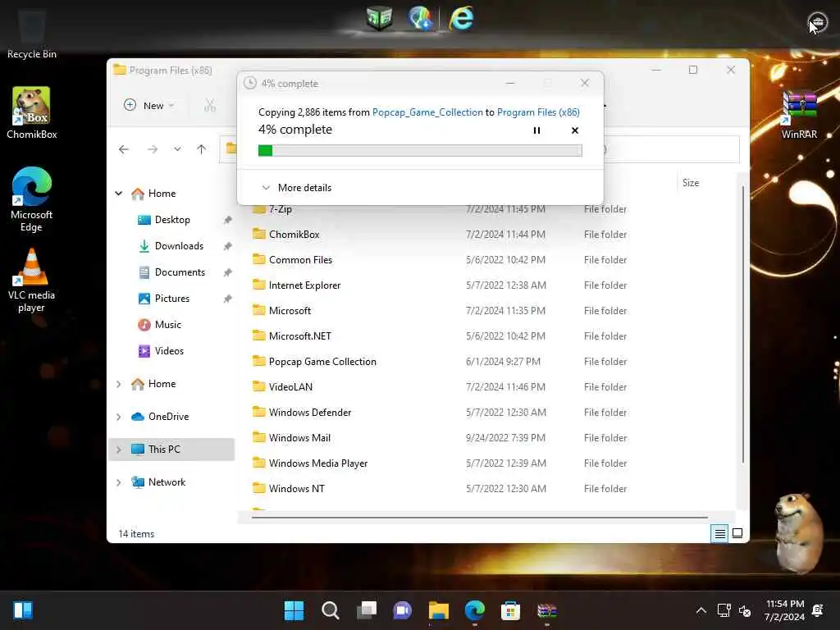This screenshot has width=840, height=630.
Task: Open WinRAR desktop shortcut
Action: coord(799,115)
